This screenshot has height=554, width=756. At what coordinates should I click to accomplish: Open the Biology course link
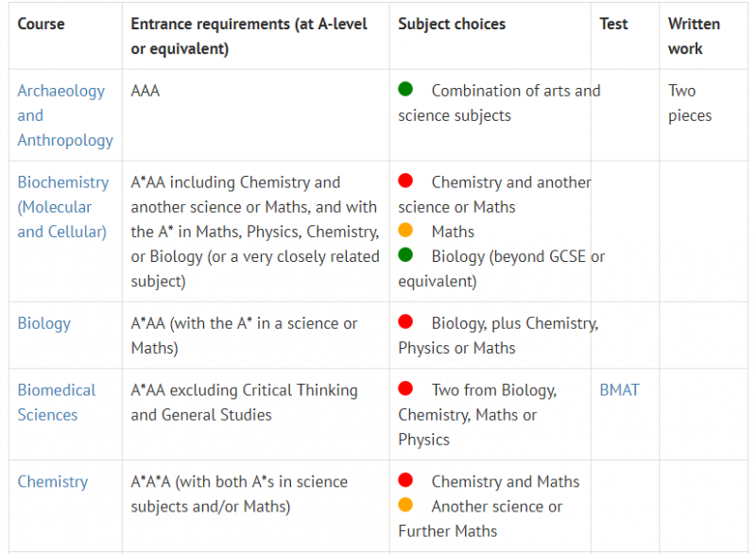pos(43,323)
